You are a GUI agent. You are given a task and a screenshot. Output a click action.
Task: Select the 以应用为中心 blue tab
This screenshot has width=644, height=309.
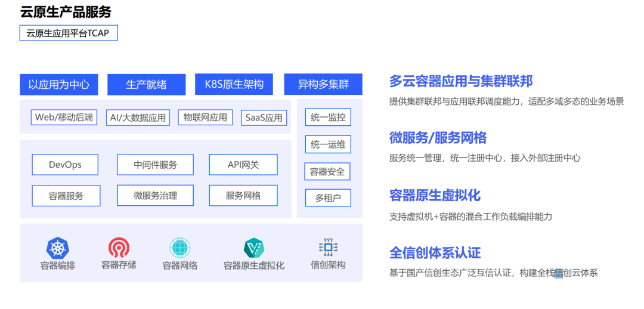point(58,85)
